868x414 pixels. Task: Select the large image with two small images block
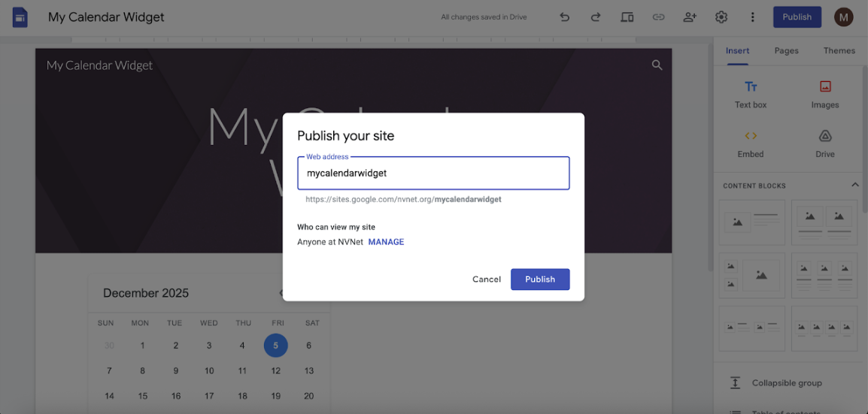click(751, 275)
